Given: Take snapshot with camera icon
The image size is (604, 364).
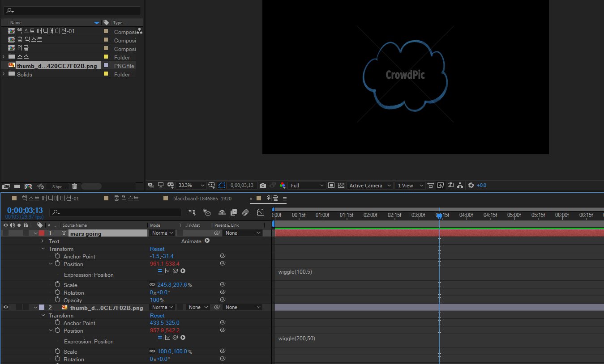Looking at the screenshot, I should point(263,185).
